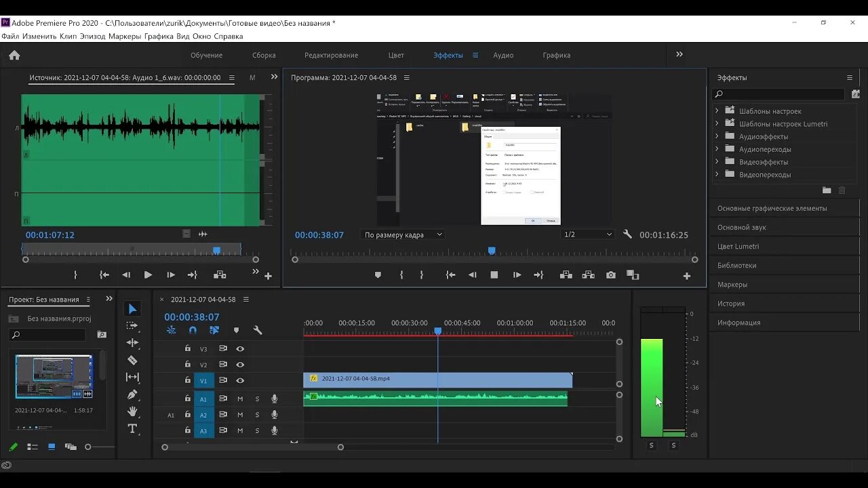The image size is (868, 488).
Task: Select the Slip tool
Action: click(x=132, y=377)
